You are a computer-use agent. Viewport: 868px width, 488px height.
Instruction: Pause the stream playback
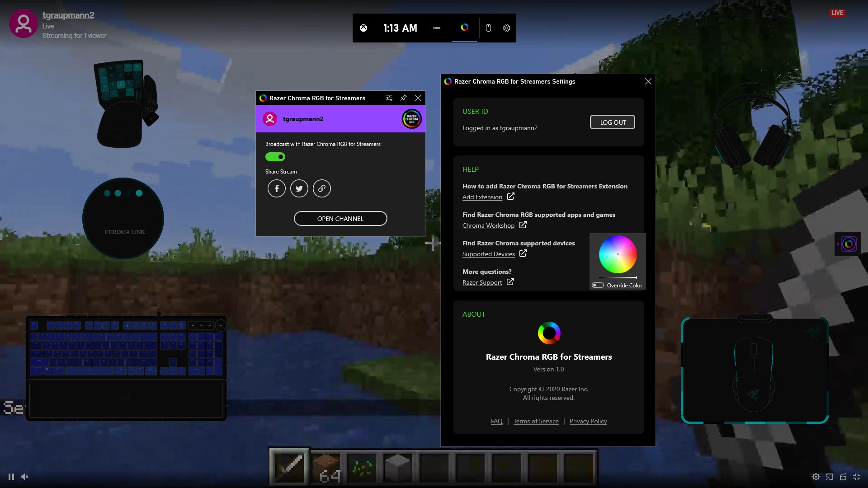11,477
